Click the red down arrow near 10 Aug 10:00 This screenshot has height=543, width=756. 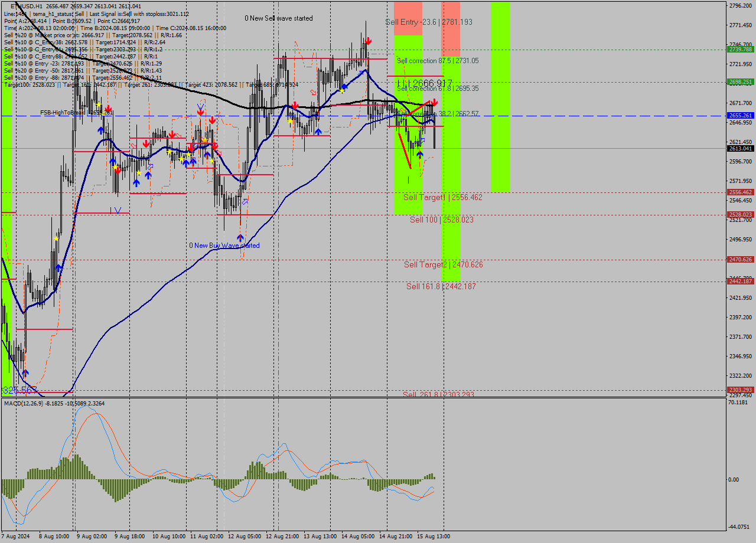click(x=146, y=143)
